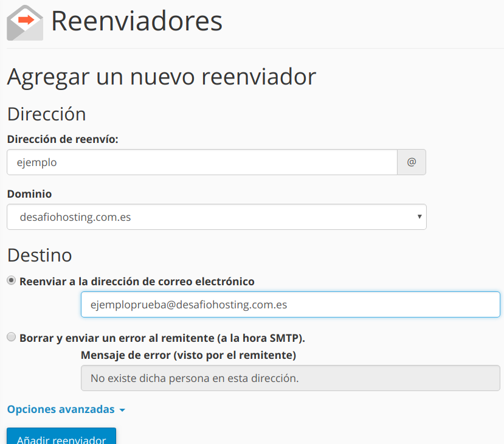Click the chevron next to Opciones avanzadas
This screenshot has height=444, width=504.
(x=122, y=410)
